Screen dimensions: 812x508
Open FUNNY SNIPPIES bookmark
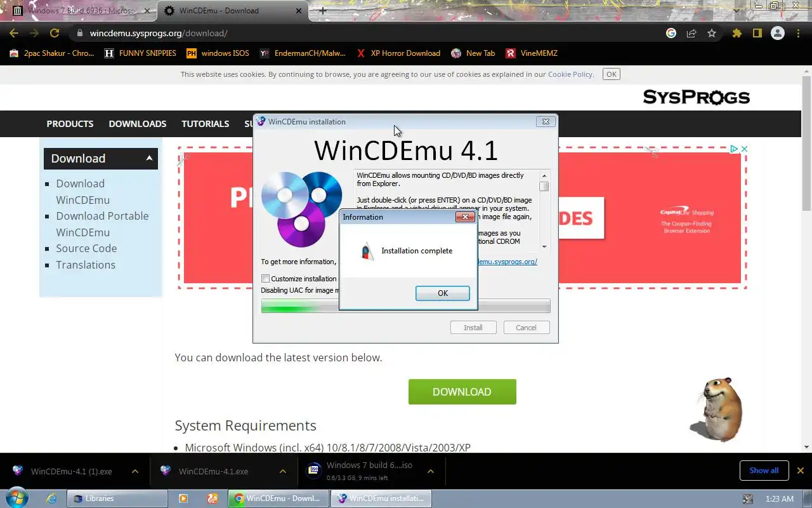coord(140,53)
